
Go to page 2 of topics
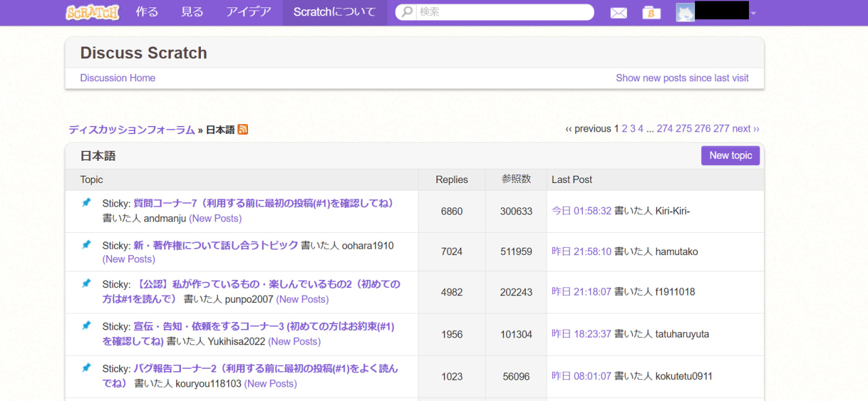point(625,128)
